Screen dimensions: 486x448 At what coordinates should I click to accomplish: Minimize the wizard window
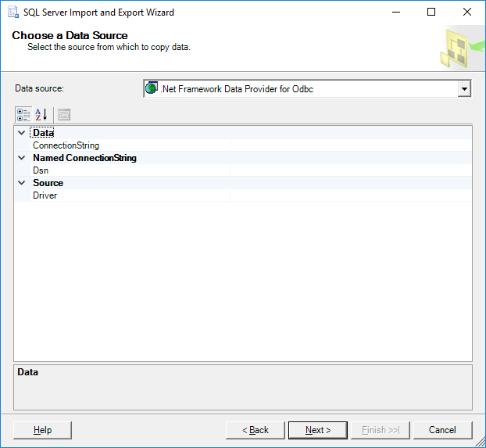[x=396, y=12]
